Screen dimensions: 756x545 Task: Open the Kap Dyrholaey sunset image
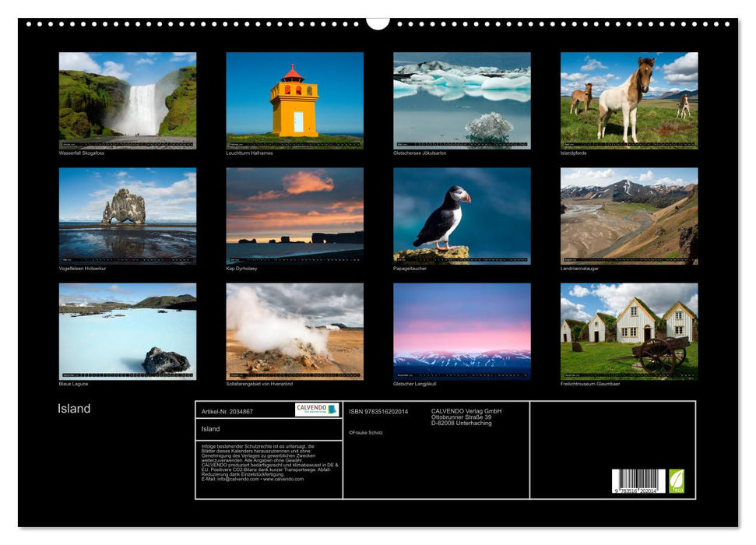294,216
